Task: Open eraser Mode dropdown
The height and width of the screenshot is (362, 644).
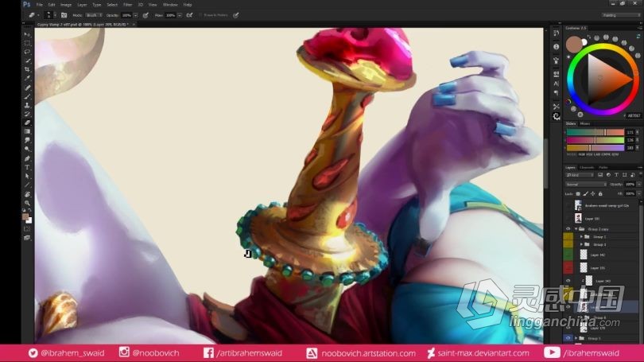Action: (x=94, y=15)
